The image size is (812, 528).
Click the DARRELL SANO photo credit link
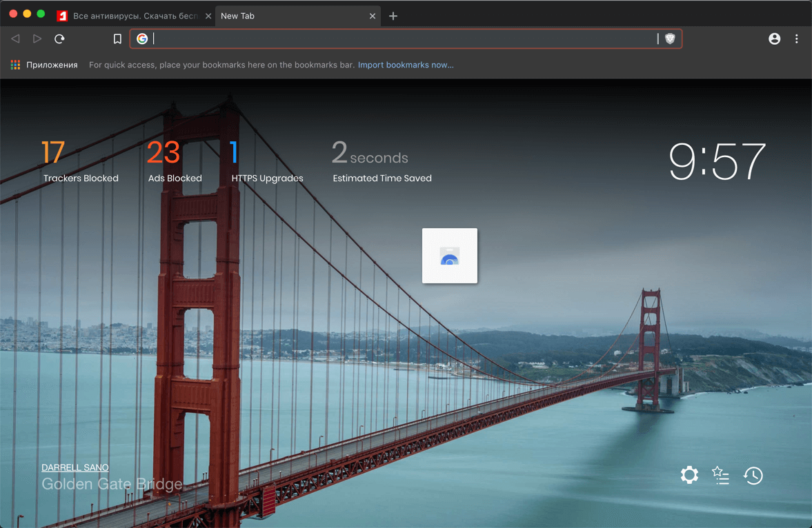75,467
